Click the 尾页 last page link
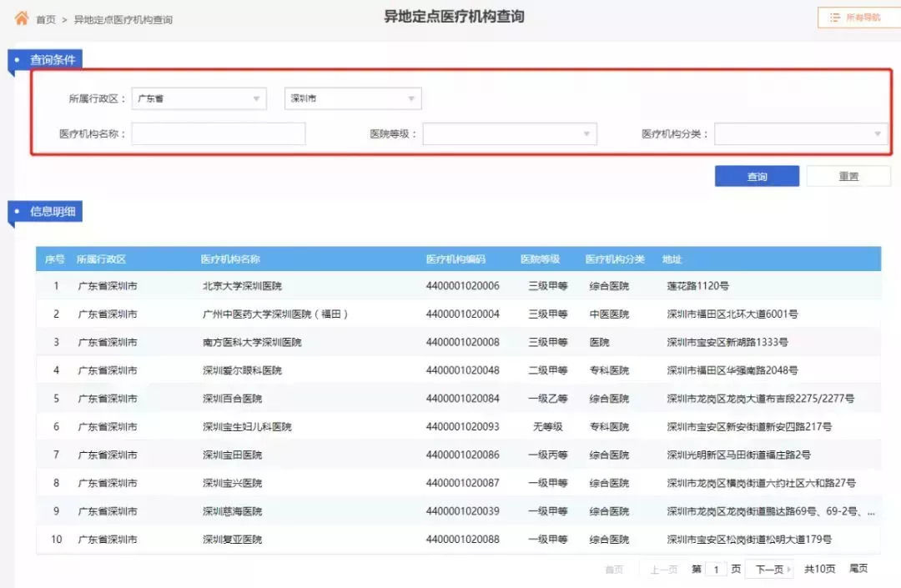 [858, 568]
